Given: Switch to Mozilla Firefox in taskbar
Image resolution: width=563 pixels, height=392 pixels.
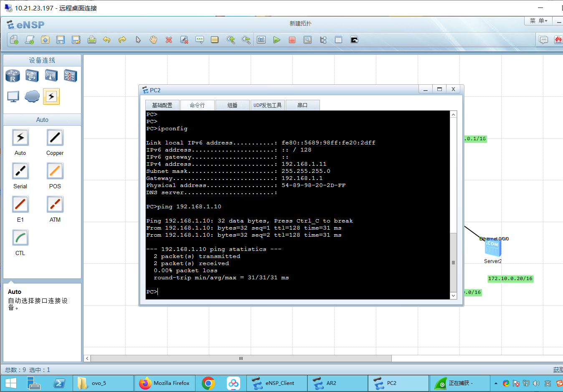Looking at the screenshot, I should click(164, 383).
